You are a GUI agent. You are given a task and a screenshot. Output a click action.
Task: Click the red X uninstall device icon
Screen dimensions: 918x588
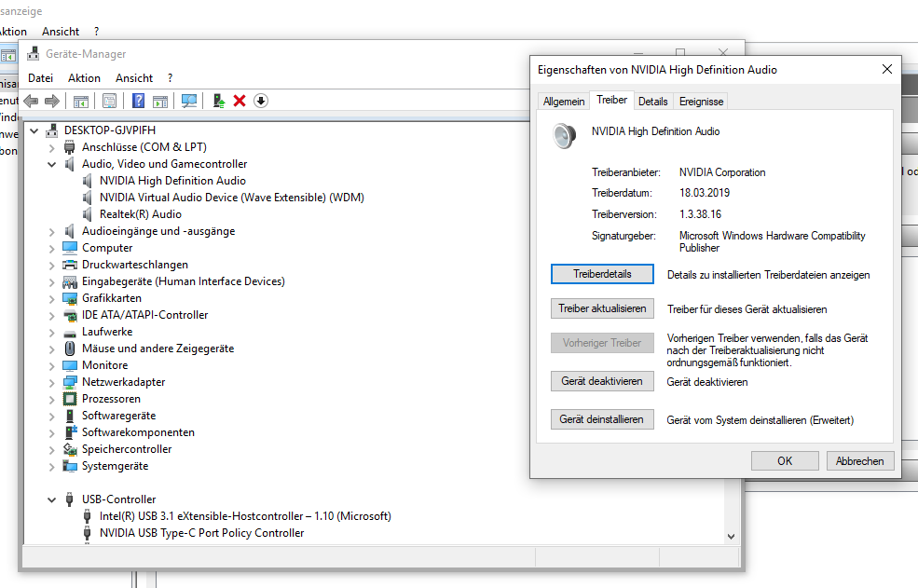tap(240, 101)
